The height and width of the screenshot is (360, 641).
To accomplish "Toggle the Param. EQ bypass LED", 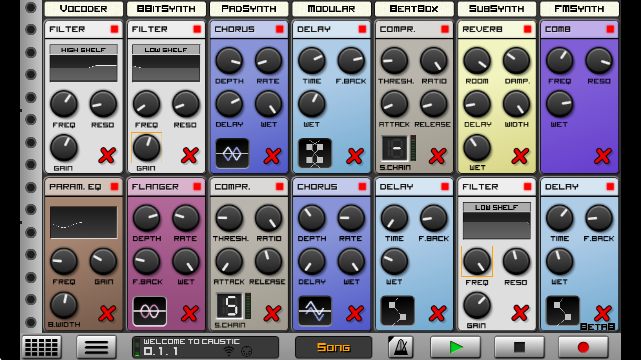I will (114, 187).
